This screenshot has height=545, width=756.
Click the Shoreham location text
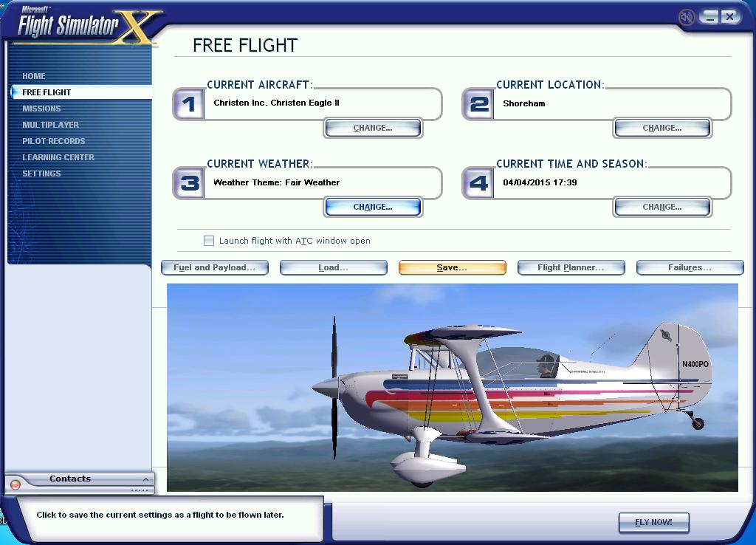(524, 103)
